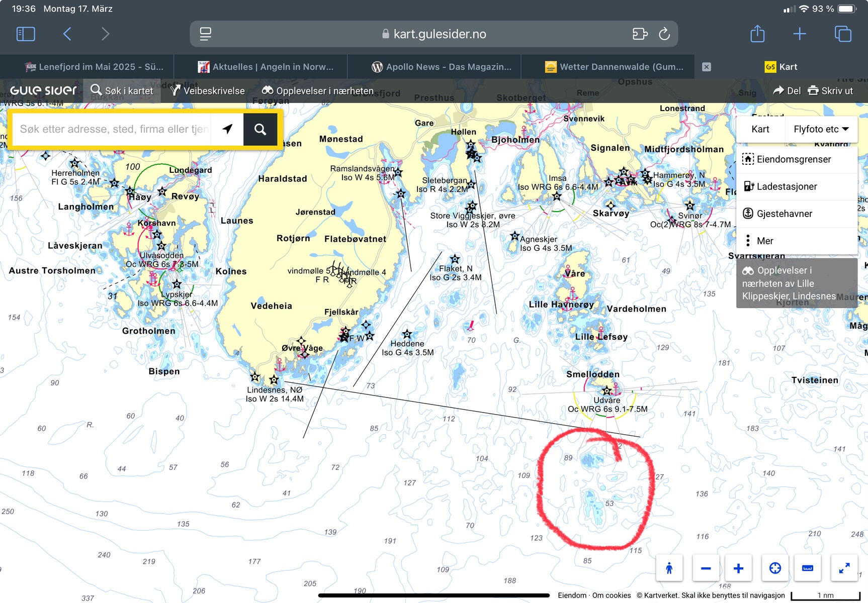Open street view pegman icon
868x603 pixels.
tap(669, 568)
